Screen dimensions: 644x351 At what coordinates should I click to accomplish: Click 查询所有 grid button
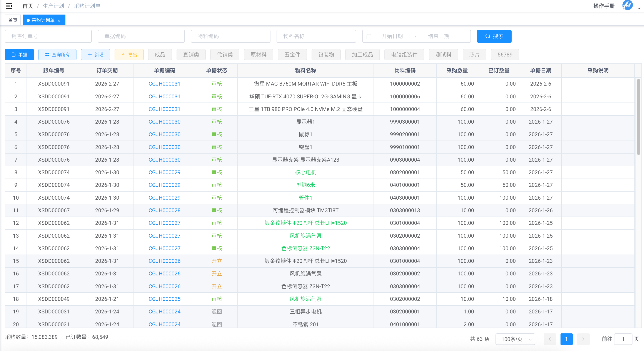[x=57, y=55]
